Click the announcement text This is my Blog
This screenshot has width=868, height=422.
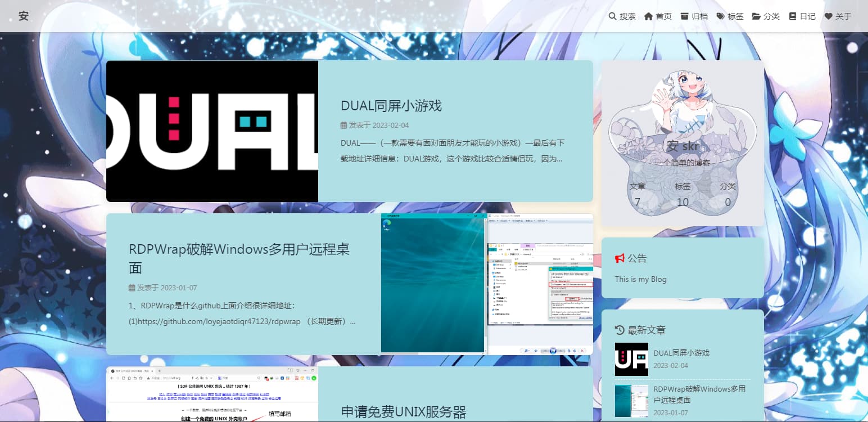tap(641, 279)
